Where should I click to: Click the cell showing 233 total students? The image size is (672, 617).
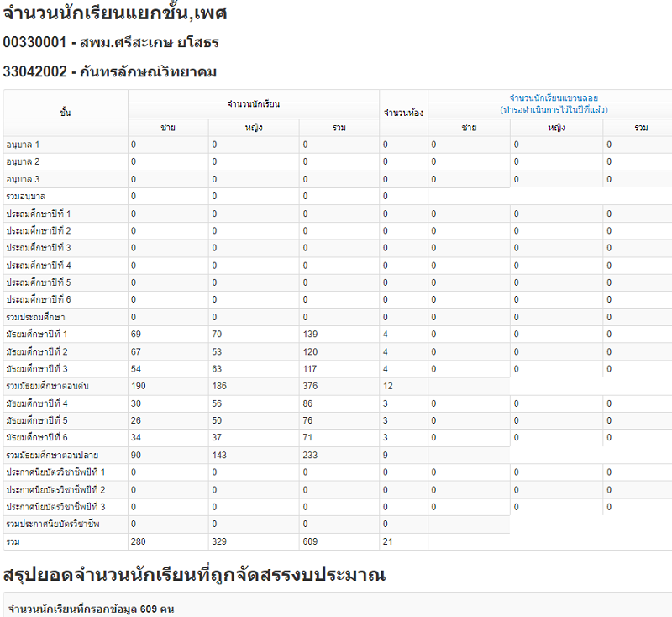coord(310,455)
